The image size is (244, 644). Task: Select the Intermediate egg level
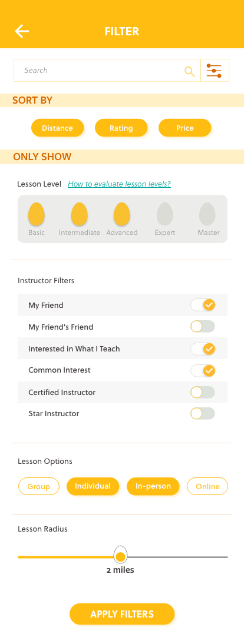point(80,214)
